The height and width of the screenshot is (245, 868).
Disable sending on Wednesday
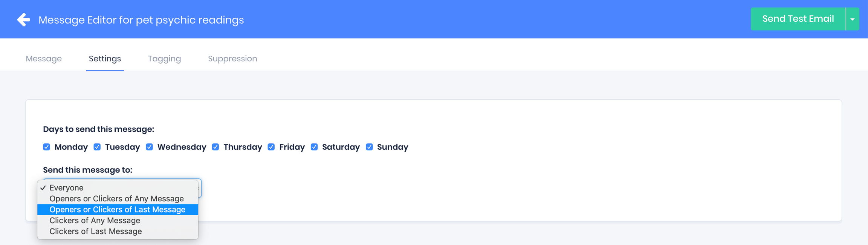(150, 147)
